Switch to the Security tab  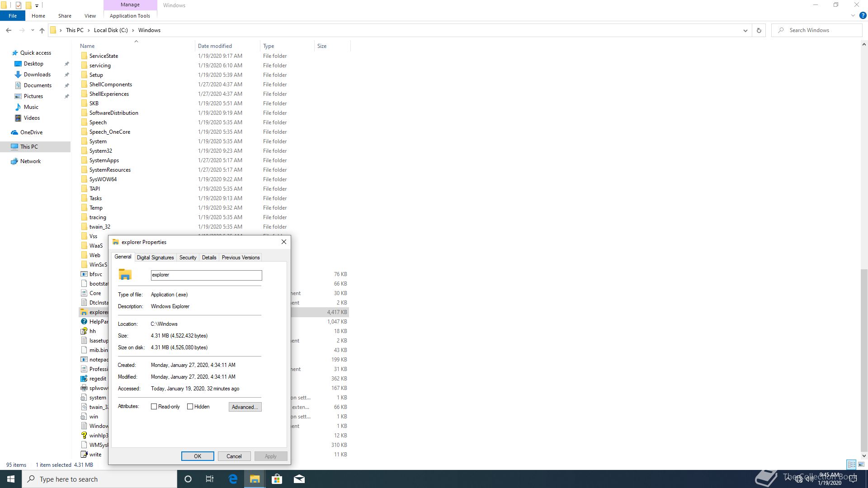pyautogui.click(x=188, y=258)
